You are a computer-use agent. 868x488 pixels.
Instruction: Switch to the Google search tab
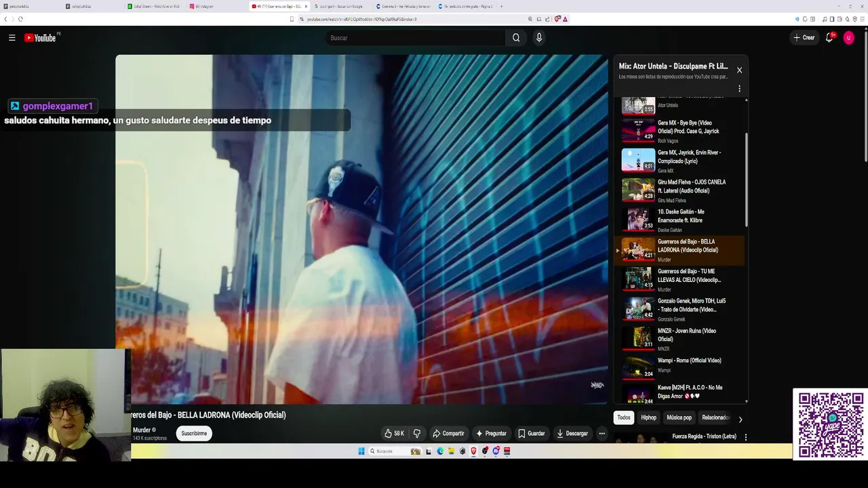[341, 6]
